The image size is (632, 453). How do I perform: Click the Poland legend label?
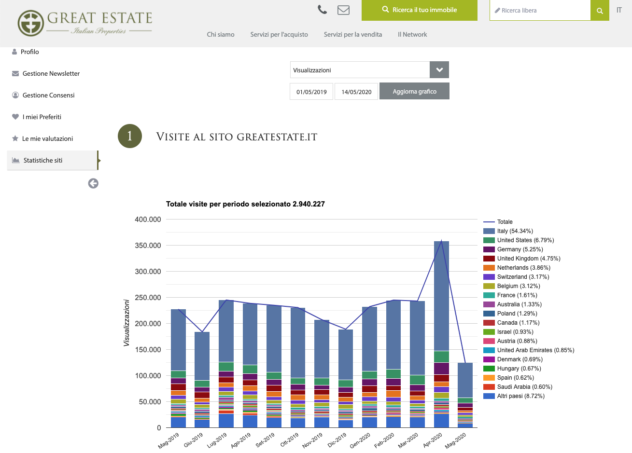click(x=517, y=314)
